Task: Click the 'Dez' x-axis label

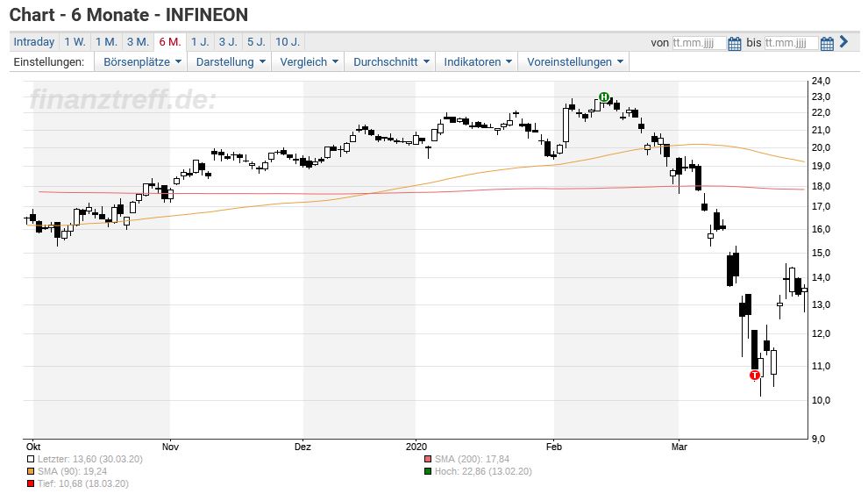Action: [x=302, y=447]
